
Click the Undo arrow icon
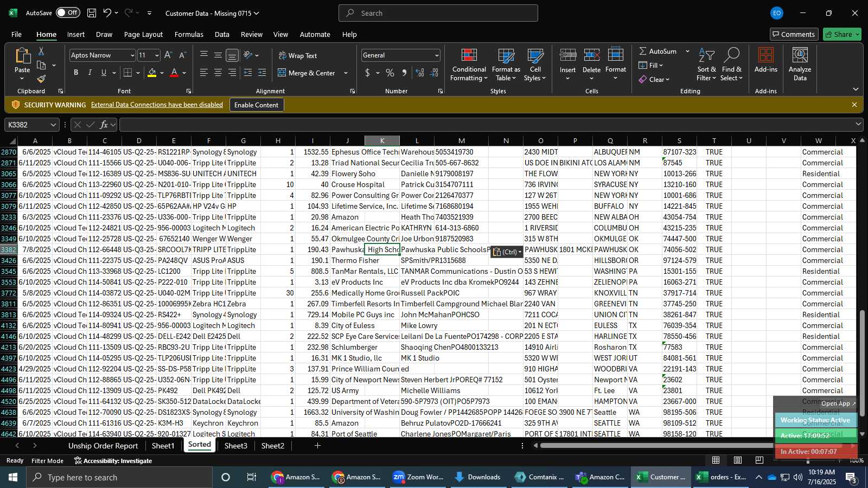[x=107, y=13]
